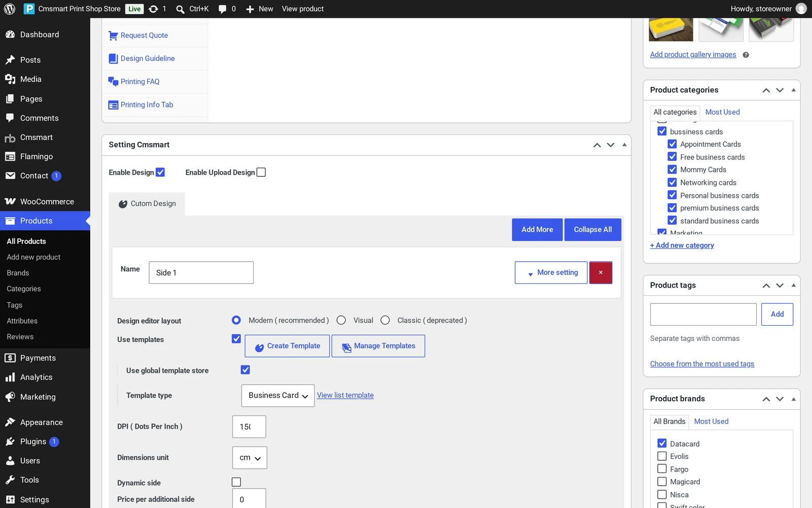Select Classic (deprecated) layout radio

point(385,320)
